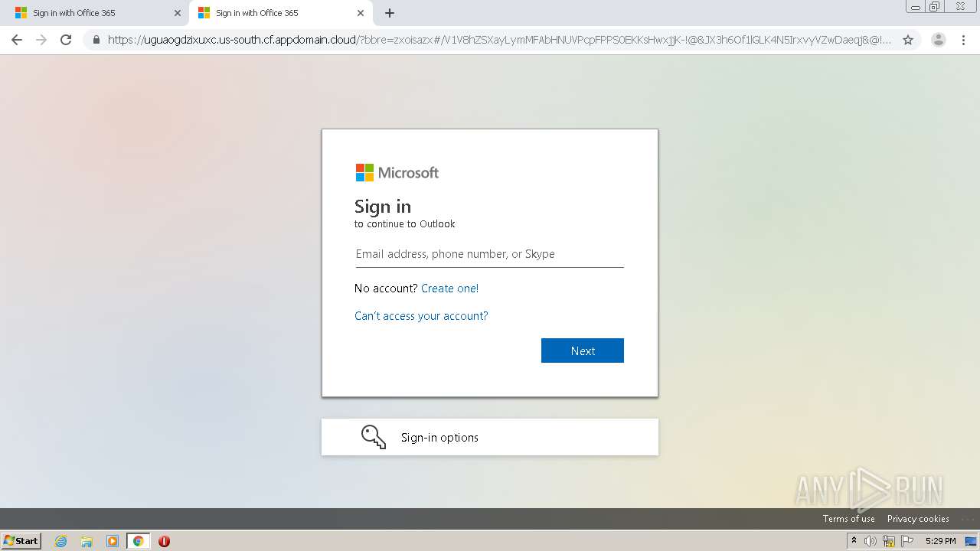Close the active Office 365 tab
The image size is (980, 551).
[361, 13]
